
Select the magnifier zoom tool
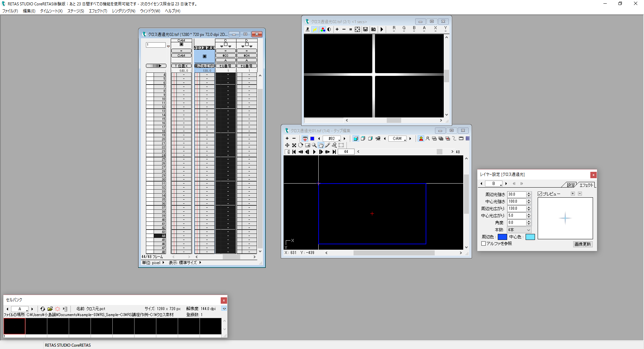click(314, 145)
